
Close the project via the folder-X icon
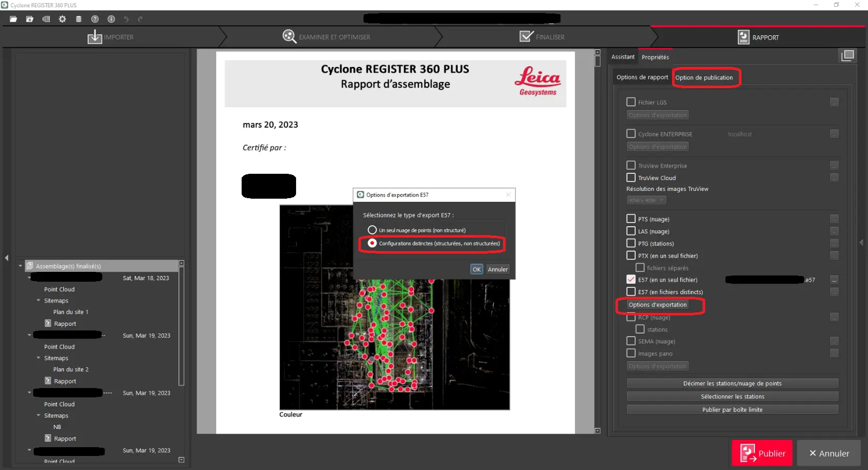click(x=30, y=19)
